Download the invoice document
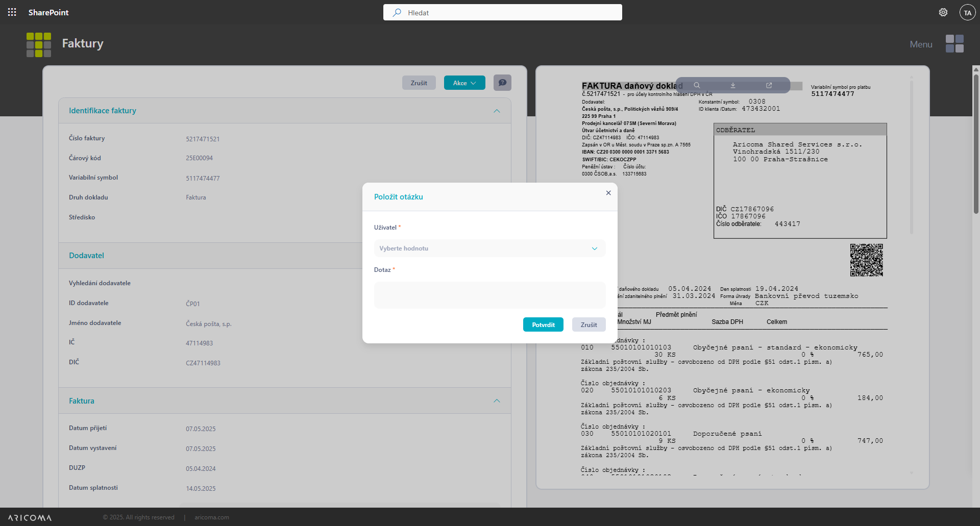The image size is (980, 526). (732, 85)
